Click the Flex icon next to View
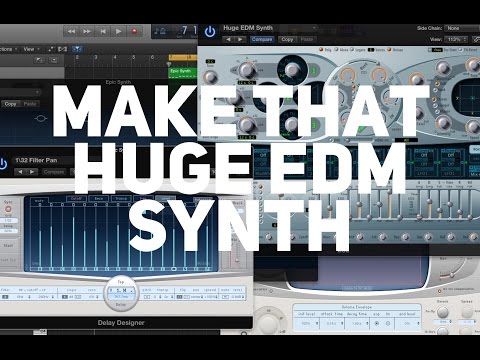Viewport: 480px width, 360px height. [x=62, y=49]
